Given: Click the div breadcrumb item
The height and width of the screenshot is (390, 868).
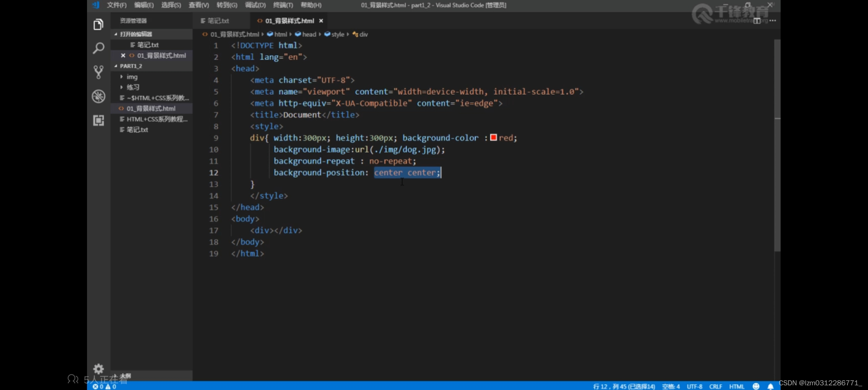Looking at the screenshot, I should pos(360,34).
